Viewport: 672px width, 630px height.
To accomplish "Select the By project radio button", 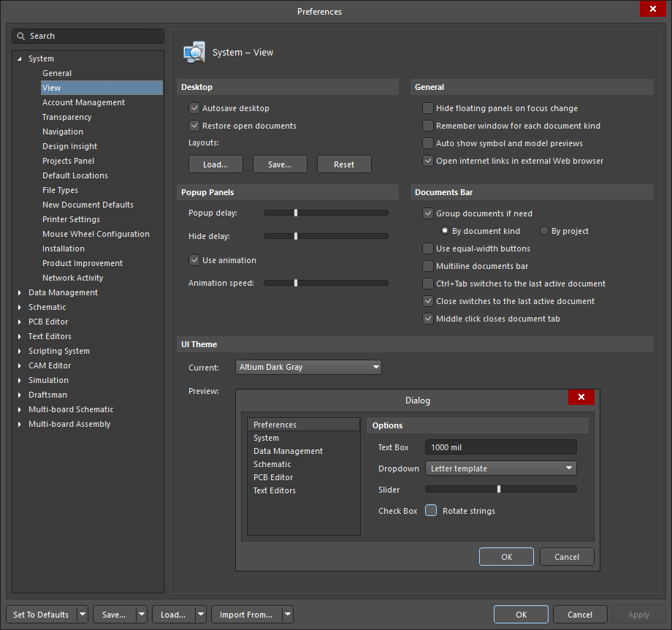I will (544, 231).
